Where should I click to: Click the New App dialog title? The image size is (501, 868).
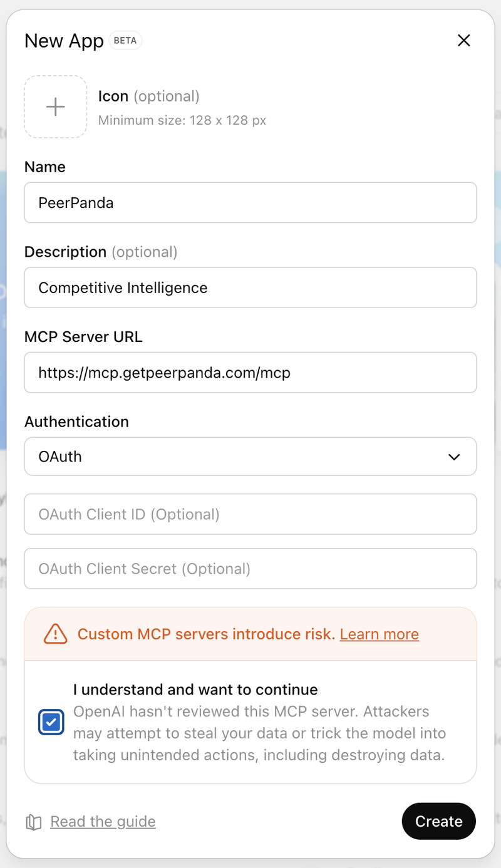(x=64, y=40)
